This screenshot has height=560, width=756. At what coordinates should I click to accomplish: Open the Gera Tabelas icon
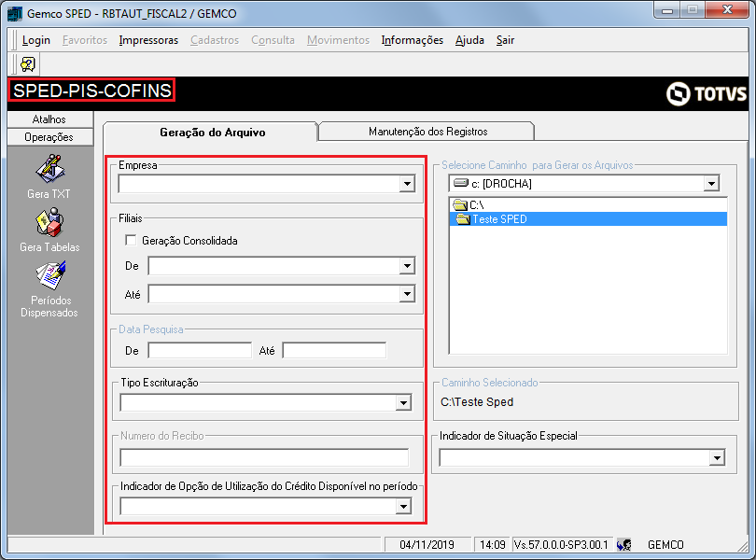pyautogui.click(x=50, y=222)
